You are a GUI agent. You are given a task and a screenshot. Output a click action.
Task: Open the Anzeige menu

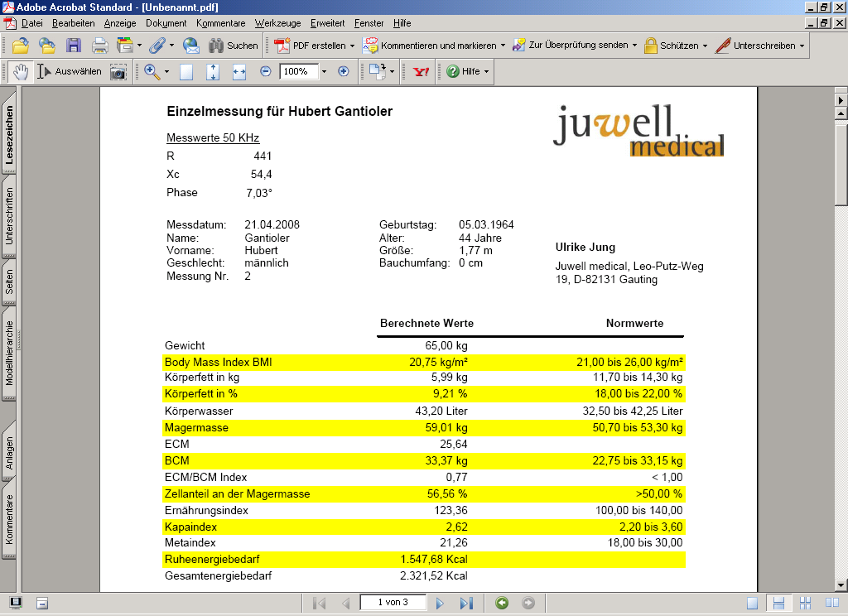pos(119,23)
